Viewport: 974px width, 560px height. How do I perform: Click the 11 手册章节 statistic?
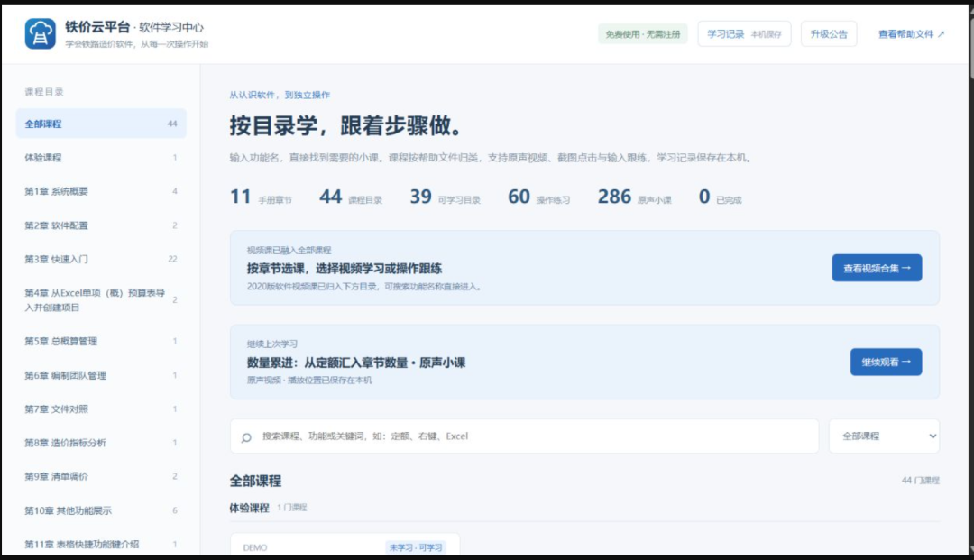pyautogui.click(x=261, y=197)
